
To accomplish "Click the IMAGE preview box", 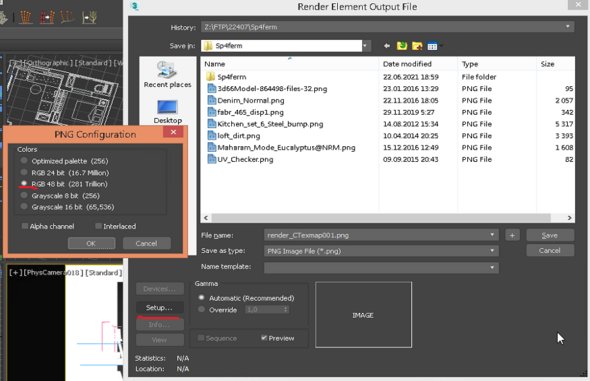I will [x=363, y=315].
